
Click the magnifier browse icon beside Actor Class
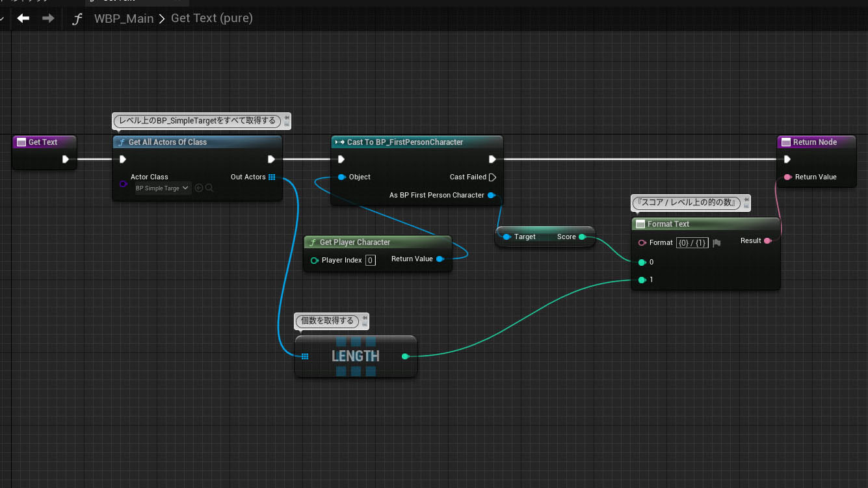(209, 188)
